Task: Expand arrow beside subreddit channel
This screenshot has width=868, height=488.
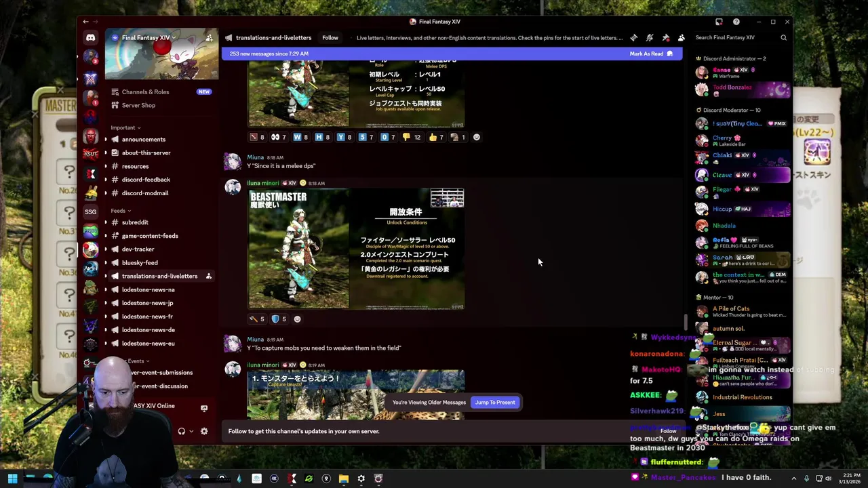Action: click(x=105, y=222)
